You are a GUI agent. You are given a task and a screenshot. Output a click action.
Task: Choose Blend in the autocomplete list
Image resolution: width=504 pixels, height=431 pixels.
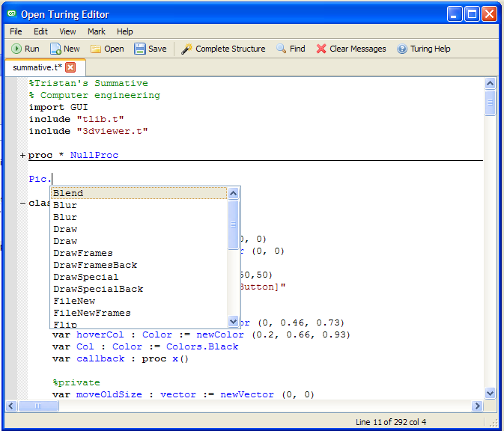[x=139, y=193]
